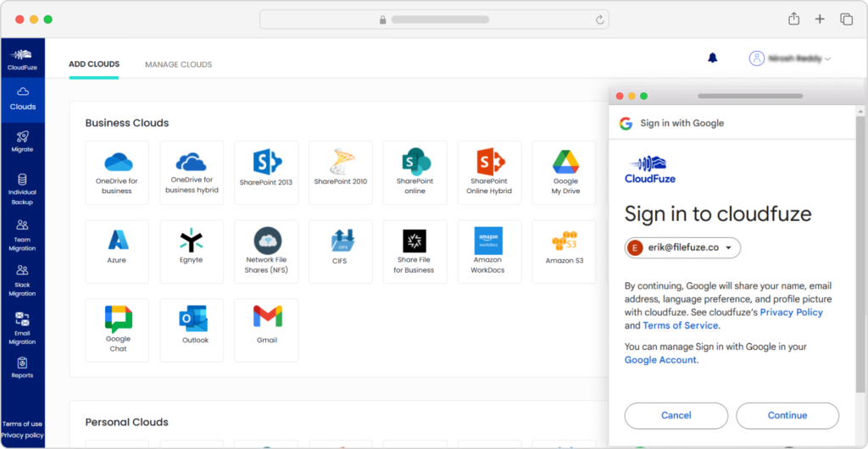Screen dimensions: 868x449
Task: Click Continue in Google sign-in
Action: 787,416
